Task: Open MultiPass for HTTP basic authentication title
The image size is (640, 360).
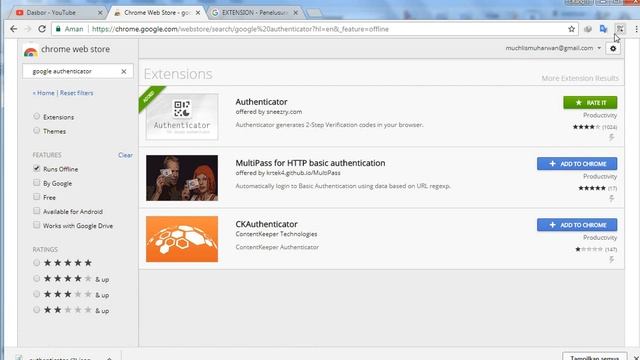Action: pos(310,163)
